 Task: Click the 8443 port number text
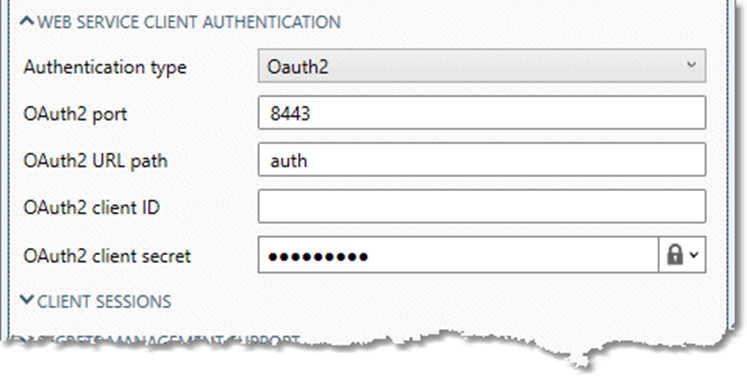coord(290,113)
